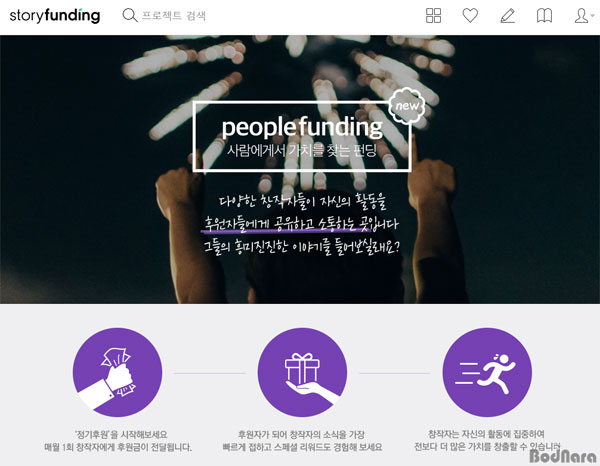The height and width of the screenshot is (466, 600).
Task: Click the peoplefunding banner title box
Action: pos(302,136)
